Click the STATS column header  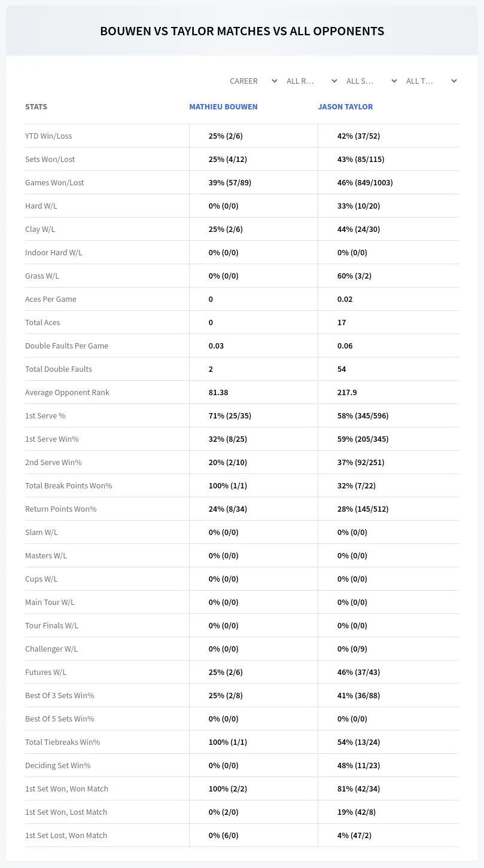(x=36, y=106)
